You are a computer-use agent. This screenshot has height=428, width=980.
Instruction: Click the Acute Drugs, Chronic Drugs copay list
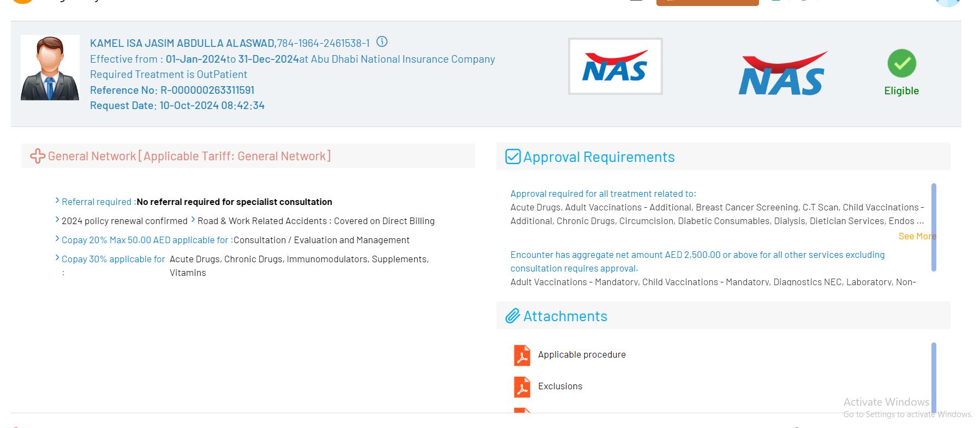(x=299, y=266)
